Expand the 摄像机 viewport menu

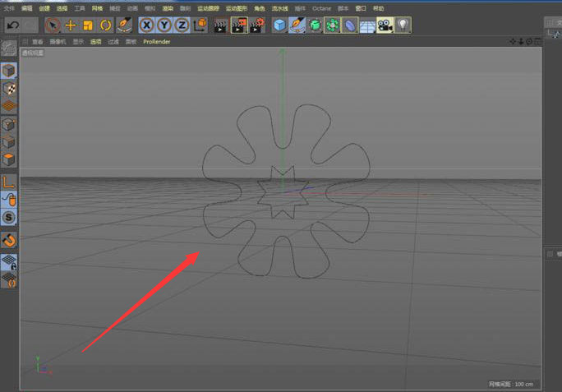coord(58,41)
